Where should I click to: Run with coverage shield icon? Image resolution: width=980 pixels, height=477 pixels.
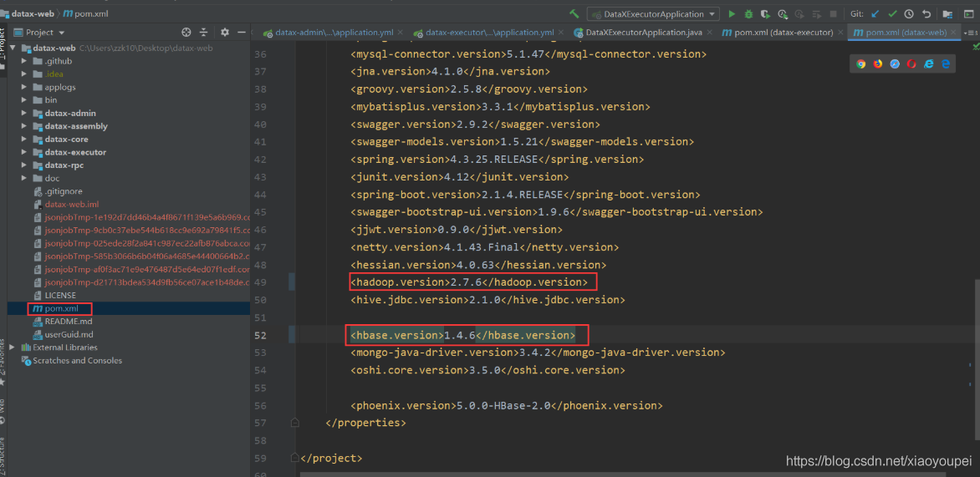pyautogui.click(x=765, y=13)
